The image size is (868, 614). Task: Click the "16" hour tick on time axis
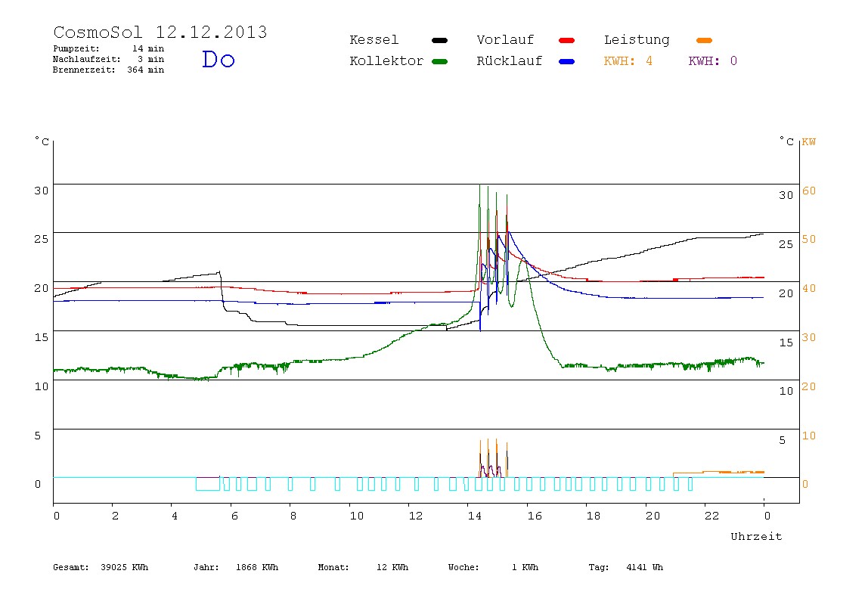click(535, 516)
